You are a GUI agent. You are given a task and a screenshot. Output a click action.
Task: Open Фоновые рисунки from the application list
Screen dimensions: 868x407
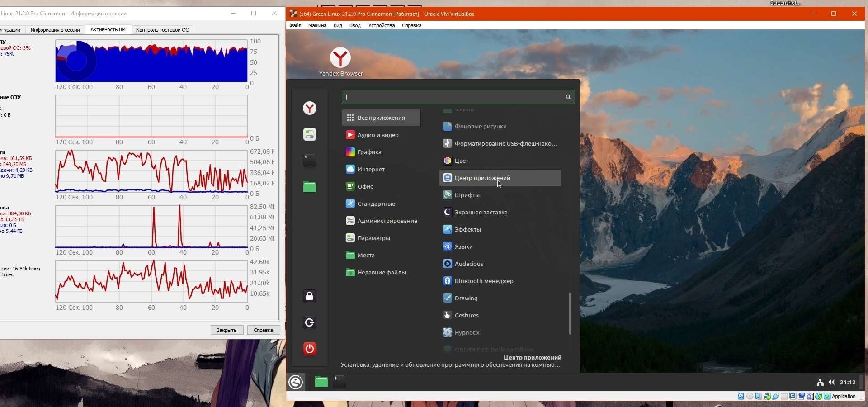tap(500, 126)
